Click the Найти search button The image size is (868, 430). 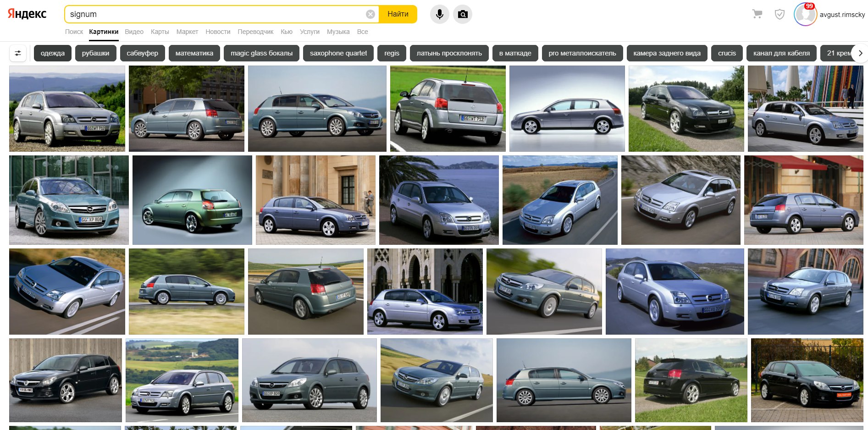[398, 14]
